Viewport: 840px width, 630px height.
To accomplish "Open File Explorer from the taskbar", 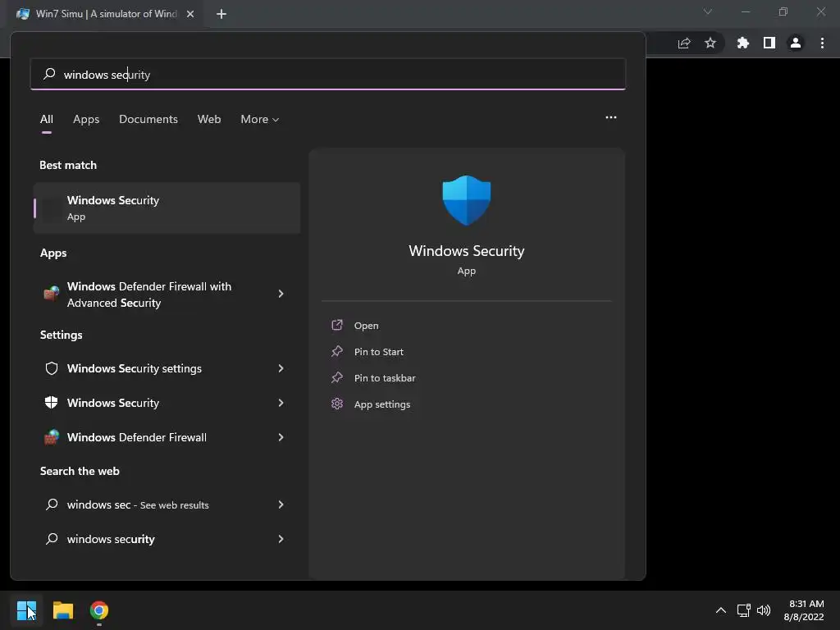I will click(x=62, y=610).
